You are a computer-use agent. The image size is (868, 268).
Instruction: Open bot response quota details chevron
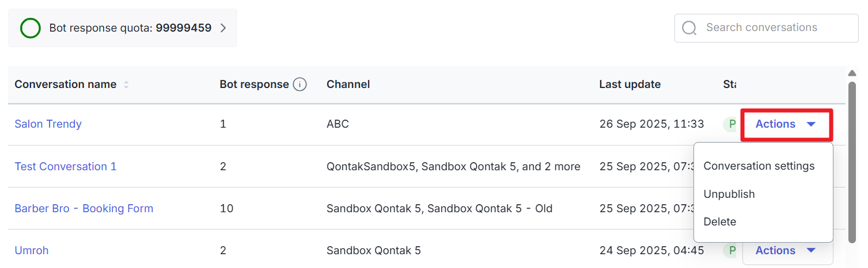pyautogui.click(x=223, y=28)
